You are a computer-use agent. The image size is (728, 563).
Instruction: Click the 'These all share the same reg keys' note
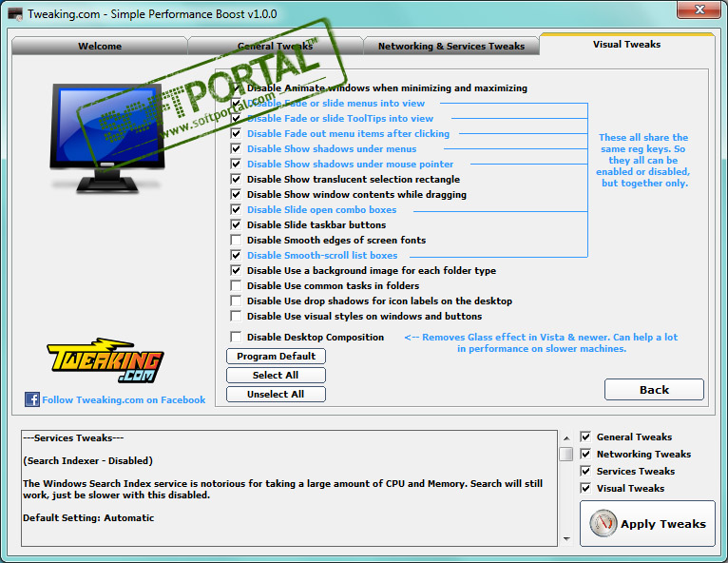(x=643, y=161)
